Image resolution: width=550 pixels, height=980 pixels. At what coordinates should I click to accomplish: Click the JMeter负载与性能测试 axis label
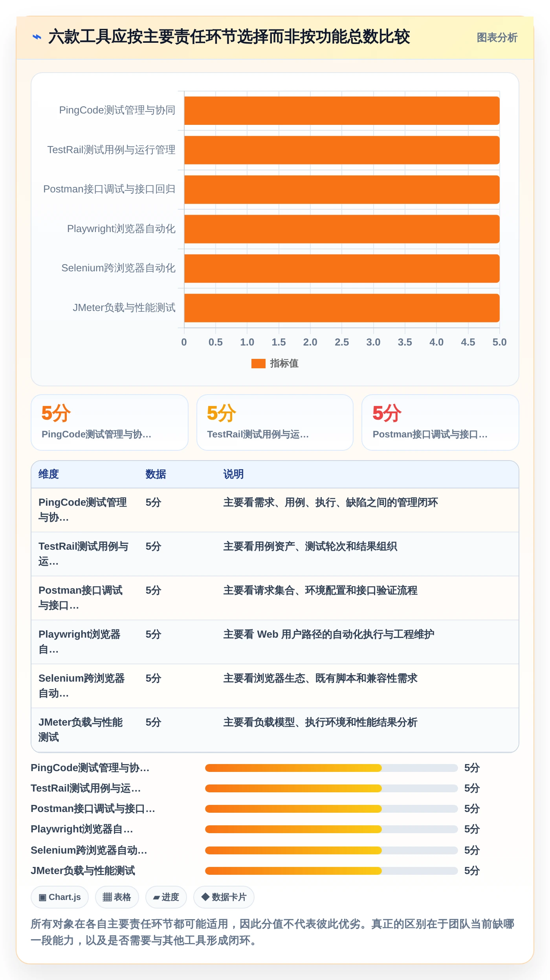coord(124,308)
